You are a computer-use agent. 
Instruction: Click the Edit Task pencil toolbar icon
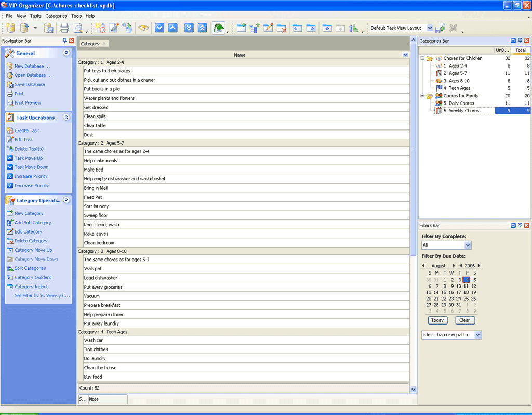113,28
